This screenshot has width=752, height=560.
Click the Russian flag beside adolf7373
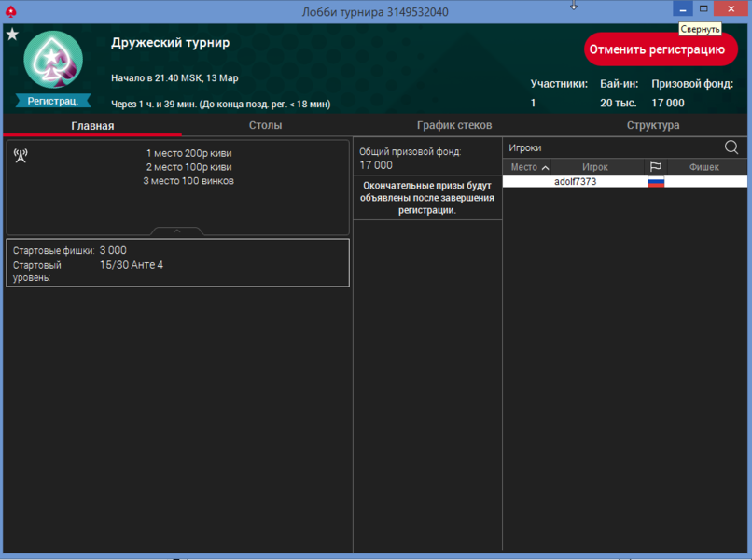click(656, 182)
